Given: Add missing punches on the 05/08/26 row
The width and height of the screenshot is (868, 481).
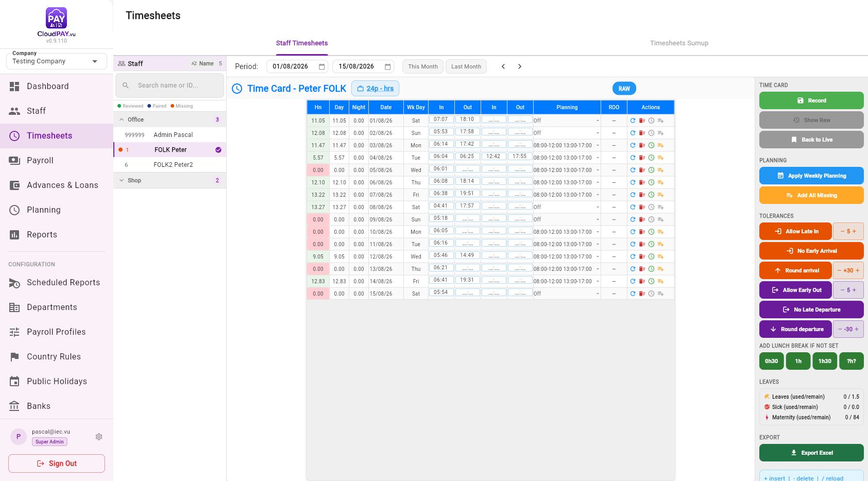Looking at the screenshot, I should [x=660, y=170].
